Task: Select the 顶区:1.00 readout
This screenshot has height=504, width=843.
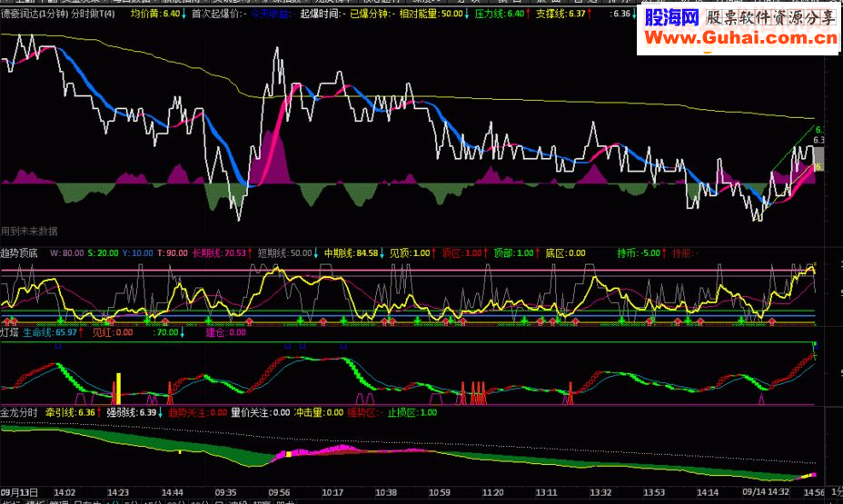Action: [x=461, y=253]
